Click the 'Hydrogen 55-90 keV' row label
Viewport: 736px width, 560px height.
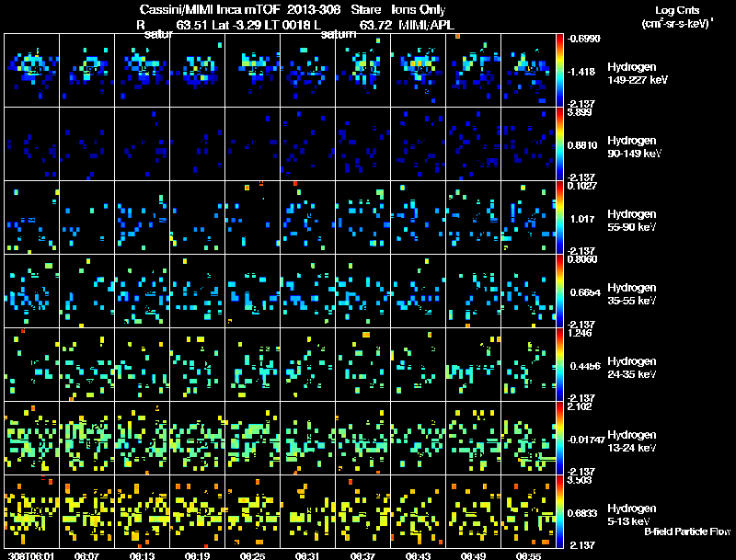632,221
